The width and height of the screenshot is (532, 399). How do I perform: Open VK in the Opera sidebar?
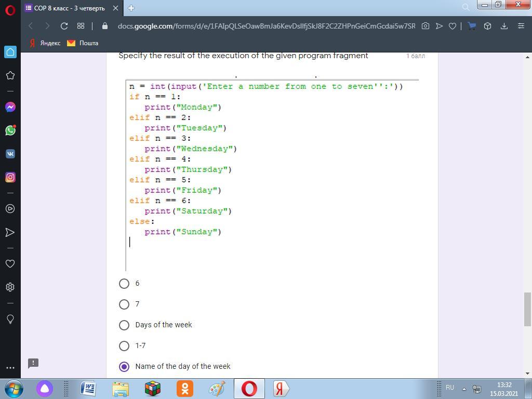click(10, 154)
